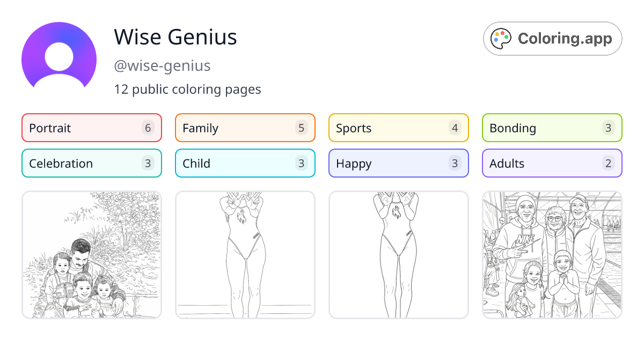Select the Child tag chip
The width and height of the screenshot is (644, 338).
pos(245,163)
